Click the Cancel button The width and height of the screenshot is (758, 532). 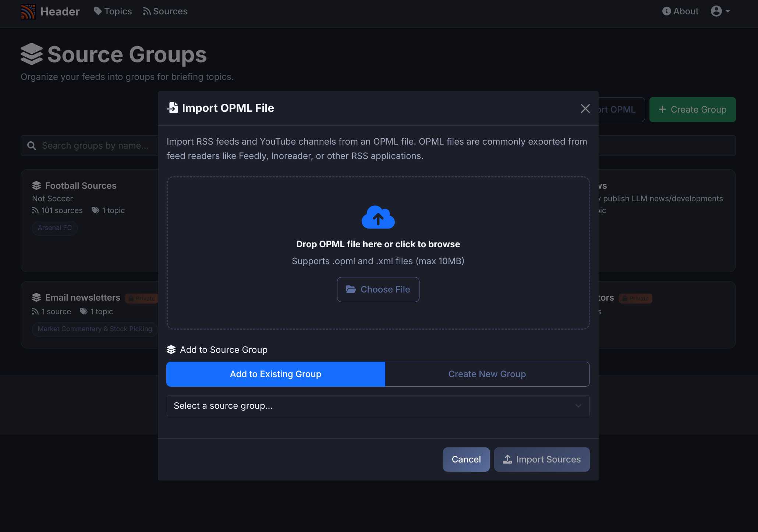tap(466, 460)
